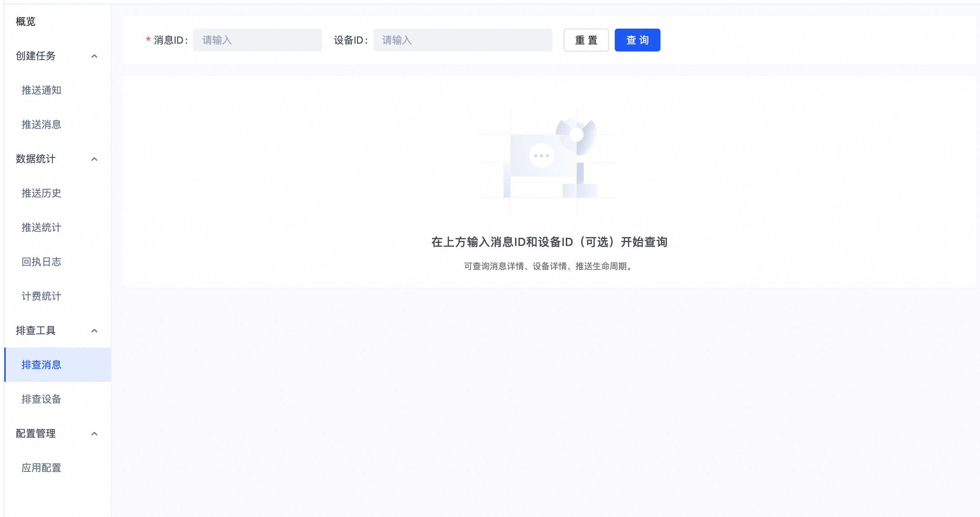This screenshot has height=517, width=980.
Task: Focus the 消息ID input field
Action: [258, 40]
